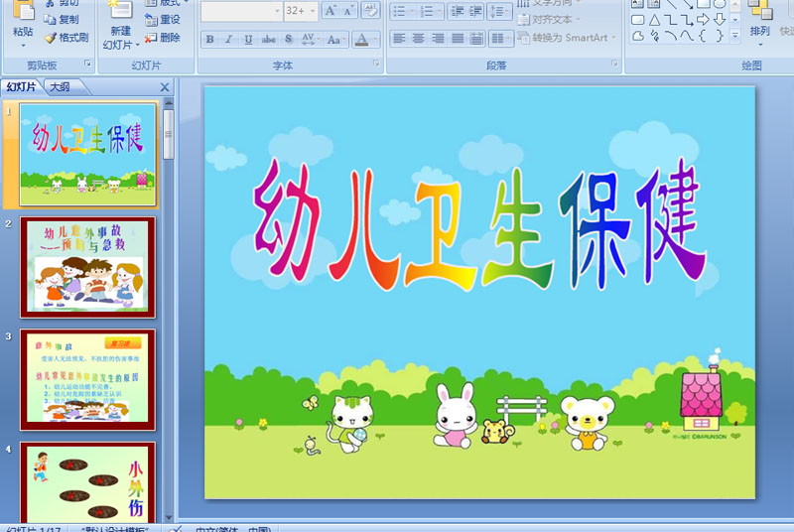Click the thumbnail pane scroll down arrow
The image size is (794, 532).
tap(169, 518)
